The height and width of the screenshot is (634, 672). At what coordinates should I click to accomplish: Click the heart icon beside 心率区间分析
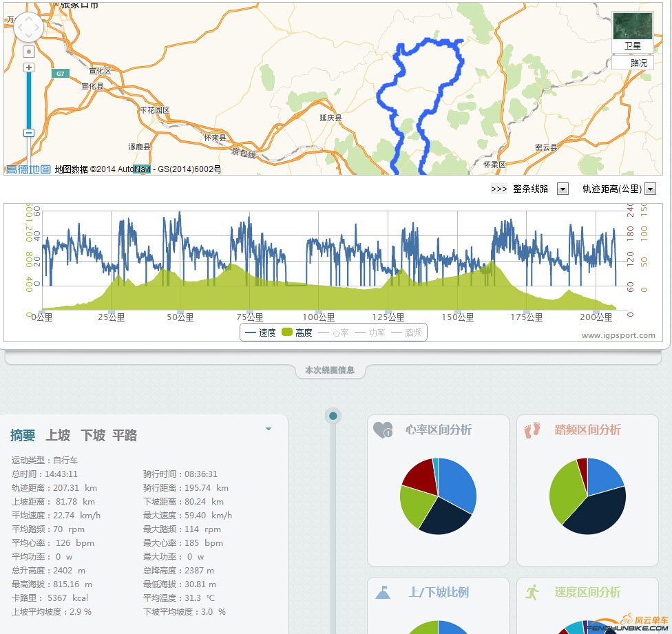point(384,430)
